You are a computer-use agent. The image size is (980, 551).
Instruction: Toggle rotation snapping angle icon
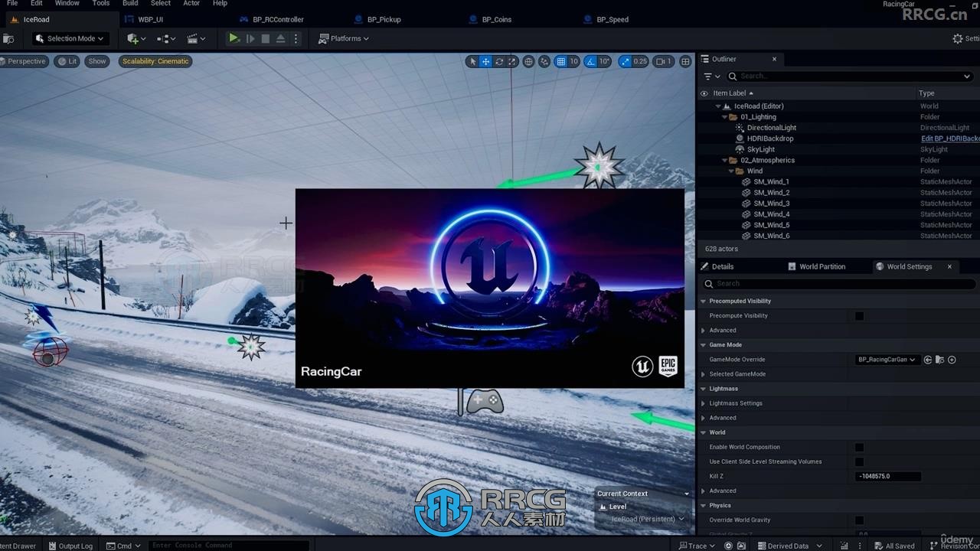[x=590, y=61]
